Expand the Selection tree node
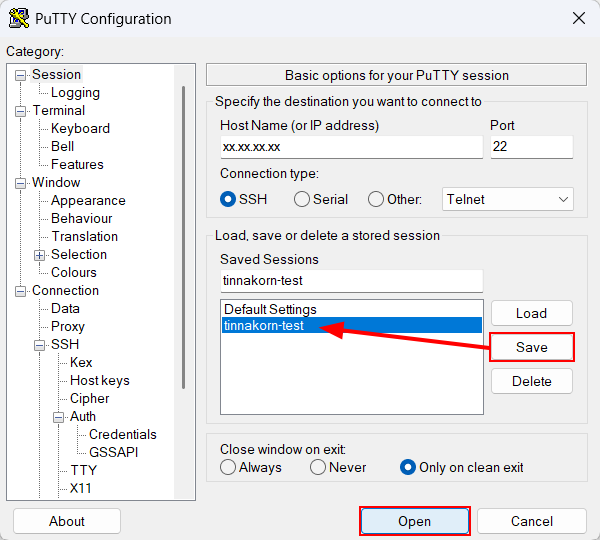The width and height of the screenshot is (600, 540). pos(40,255)
